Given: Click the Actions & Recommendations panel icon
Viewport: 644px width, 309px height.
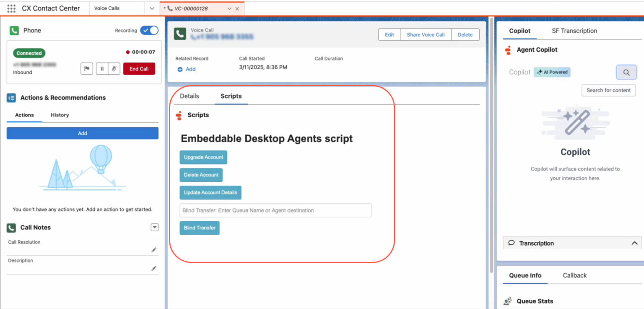Looking at the screenshot, I should (x=11, y=97).
